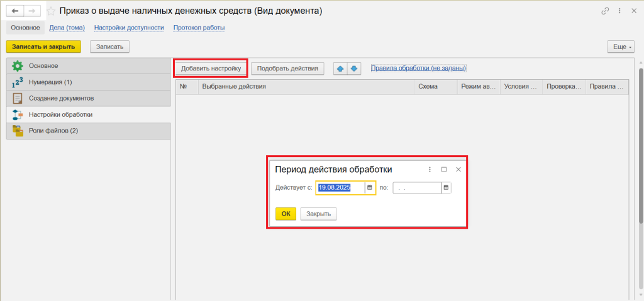
Task: Move selected action up with arrow
Action: tap(340, 68)
